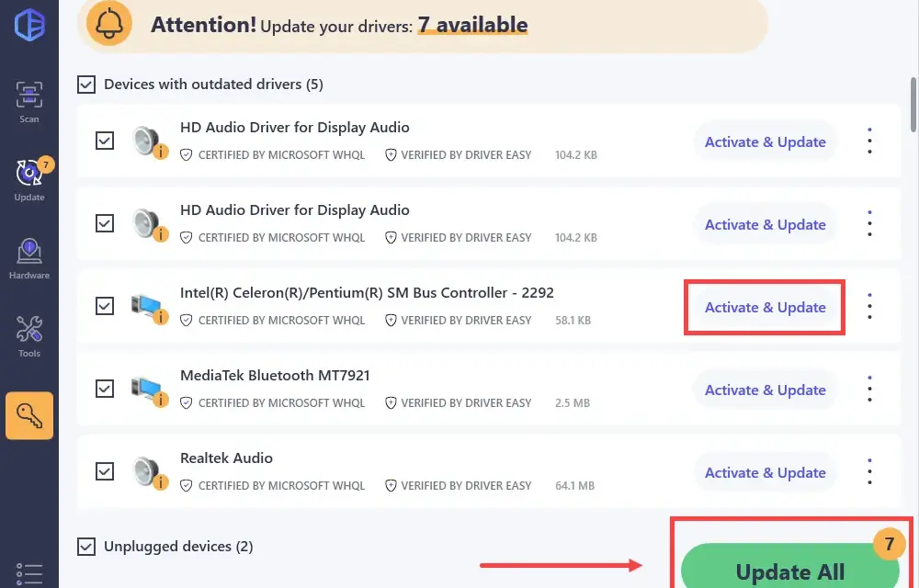Click the MediaTek Bluetooth MT7921 driver name

(x=275, y=376)
